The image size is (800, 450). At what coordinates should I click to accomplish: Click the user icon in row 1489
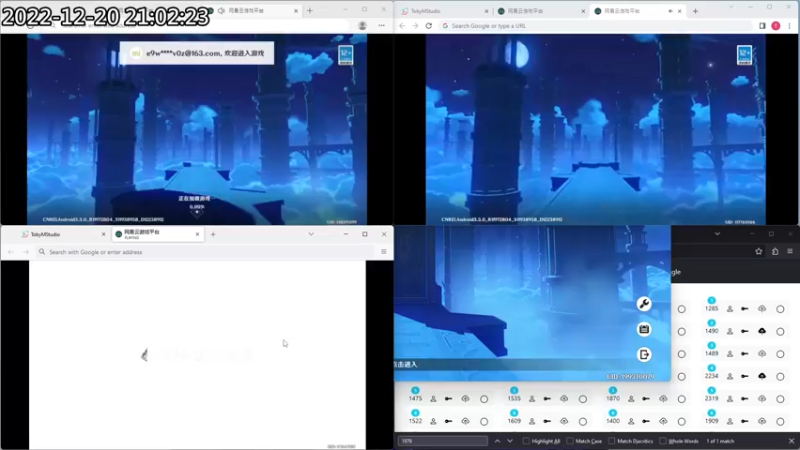coord(730,354)
